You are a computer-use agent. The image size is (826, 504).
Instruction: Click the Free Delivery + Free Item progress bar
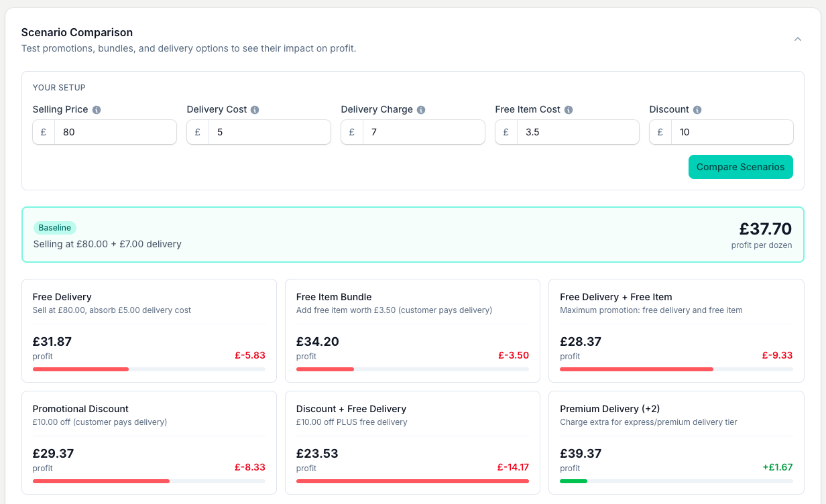[x=676, y=369]
